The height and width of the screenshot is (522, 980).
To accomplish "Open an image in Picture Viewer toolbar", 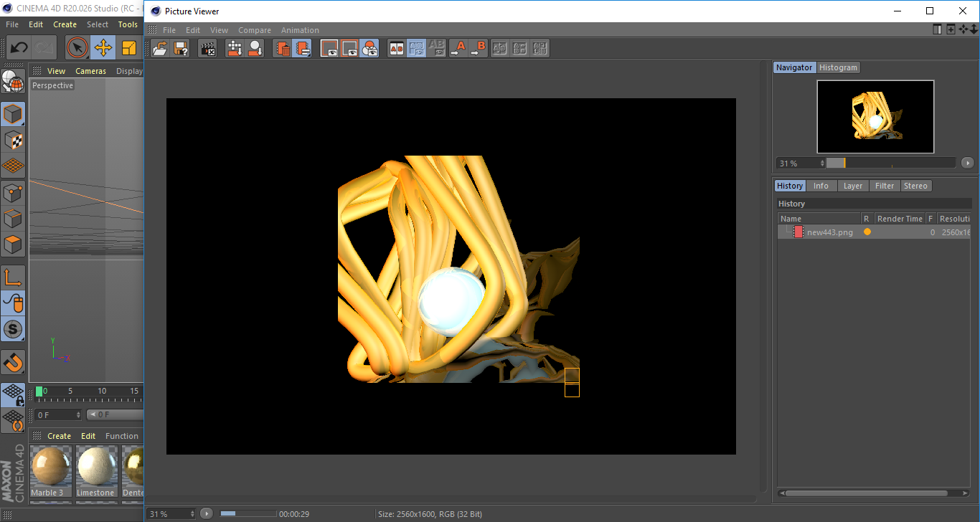I will [161, 49].
